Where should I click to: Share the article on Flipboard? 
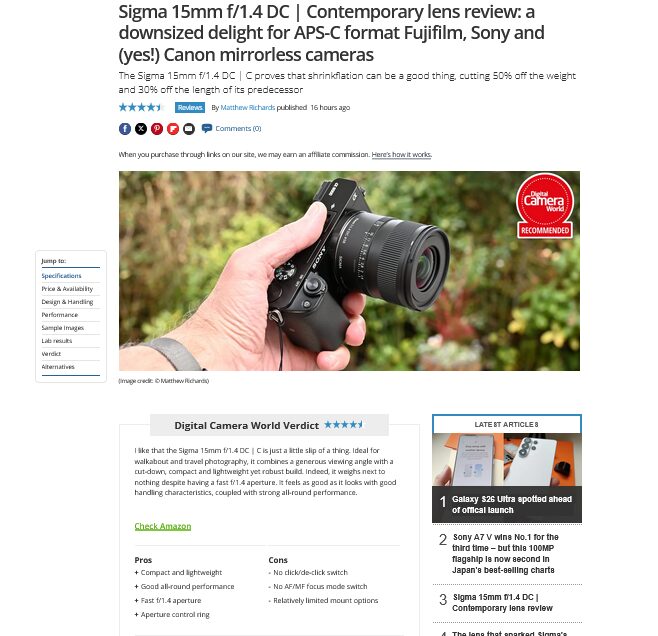(173, 129)
